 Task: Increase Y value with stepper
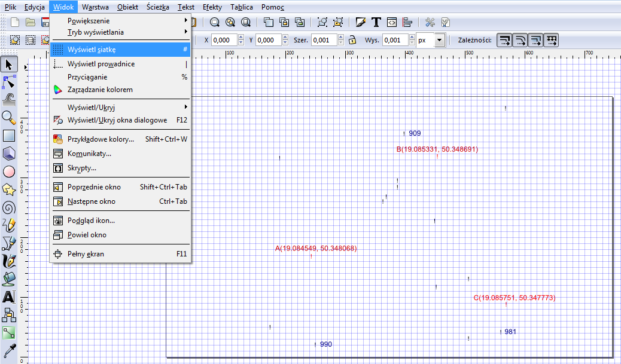click(x=285, y=37)
